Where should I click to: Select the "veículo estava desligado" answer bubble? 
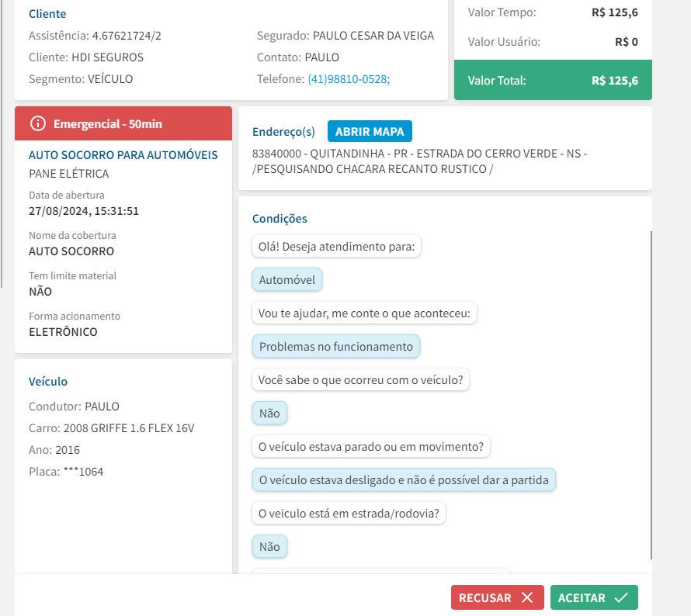click(x=404, y=480)
